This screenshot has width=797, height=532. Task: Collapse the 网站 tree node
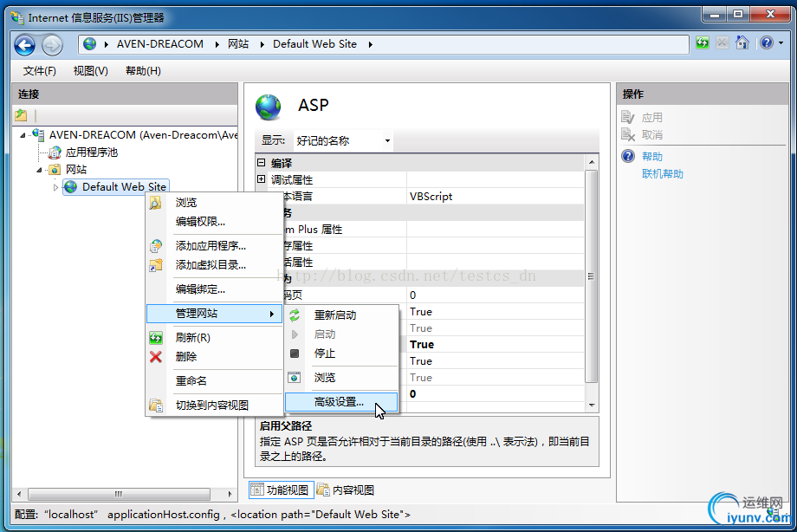click(39, 170)
